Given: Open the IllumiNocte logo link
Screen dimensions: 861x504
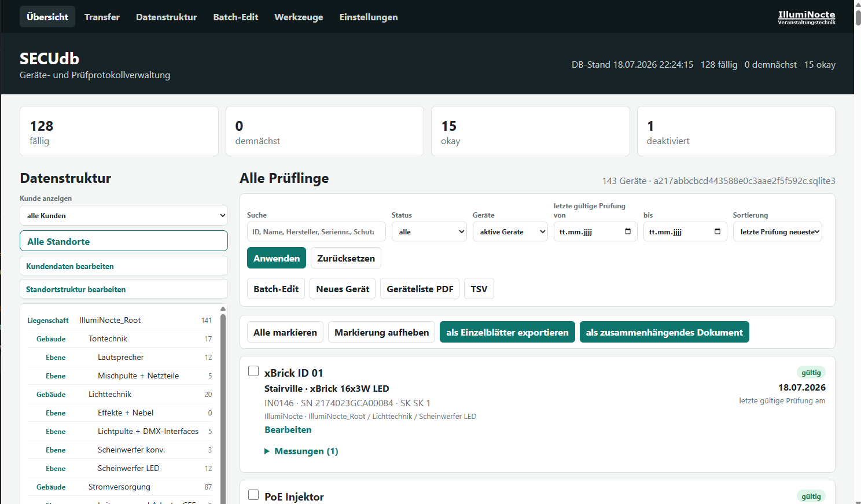Looking at the screenshot, I should coord(807,17).
